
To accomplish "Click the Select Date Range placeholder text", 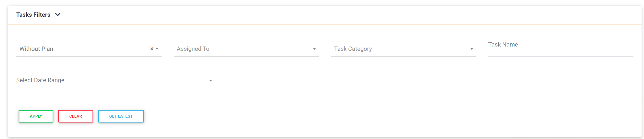I will click(x=40, y=80).
